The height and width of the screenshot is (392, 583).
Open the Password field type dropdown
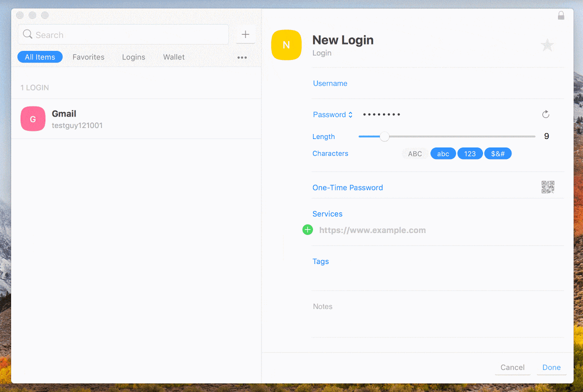[332, 114]
